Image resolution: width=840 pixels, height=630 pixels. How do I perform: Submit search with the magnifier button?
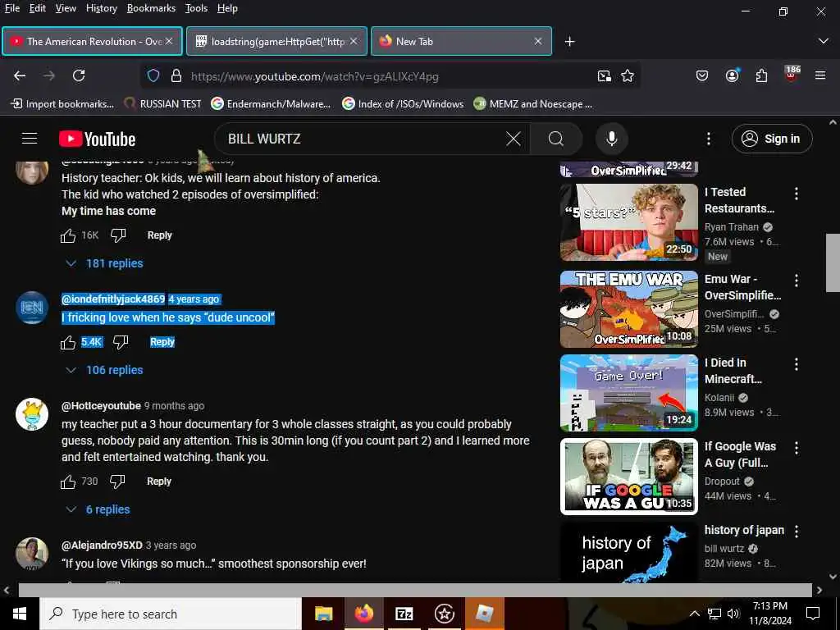555,139
